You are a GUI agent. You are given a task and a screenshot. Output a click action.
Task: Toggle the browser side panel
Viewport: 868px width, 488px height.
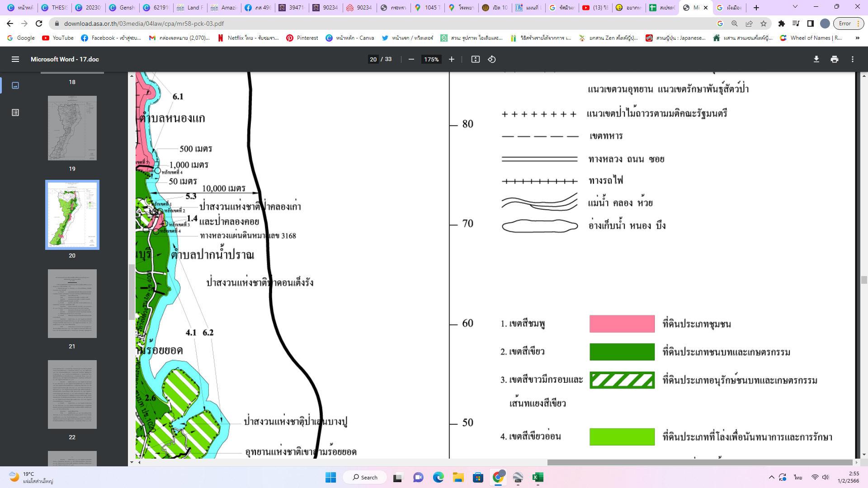click(811, 23)
